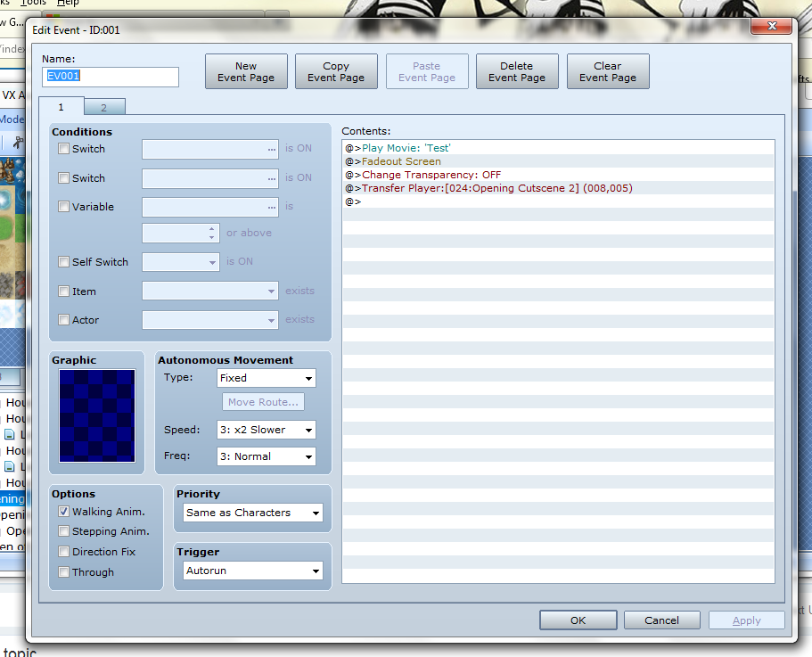Enable the Variable condition checkbox
The height and width of the screenshot is (657, 812).
pyautogui.click(x=64, y=207)
